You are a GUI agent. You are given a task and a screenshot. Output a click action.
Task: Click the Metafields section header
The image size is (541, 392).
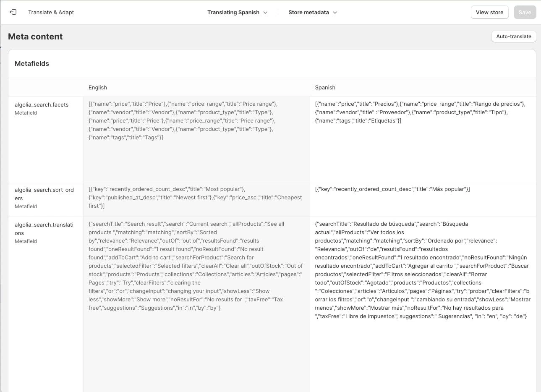[32, 63]
